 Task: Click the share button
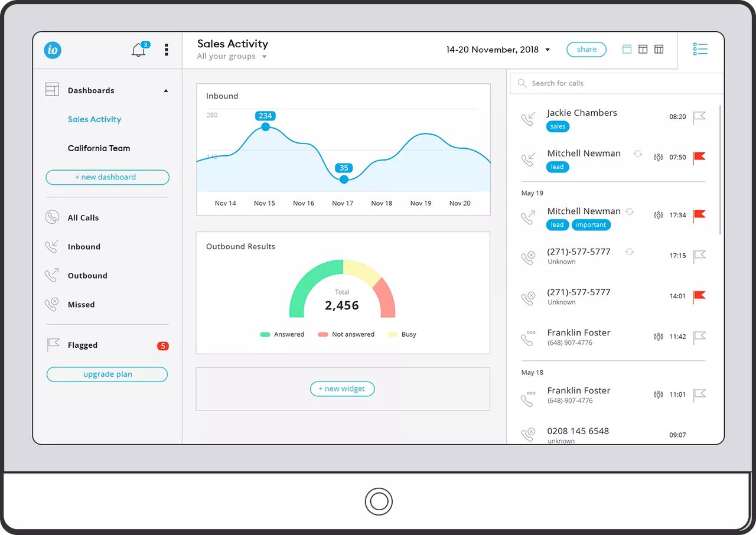pos(586,50)
